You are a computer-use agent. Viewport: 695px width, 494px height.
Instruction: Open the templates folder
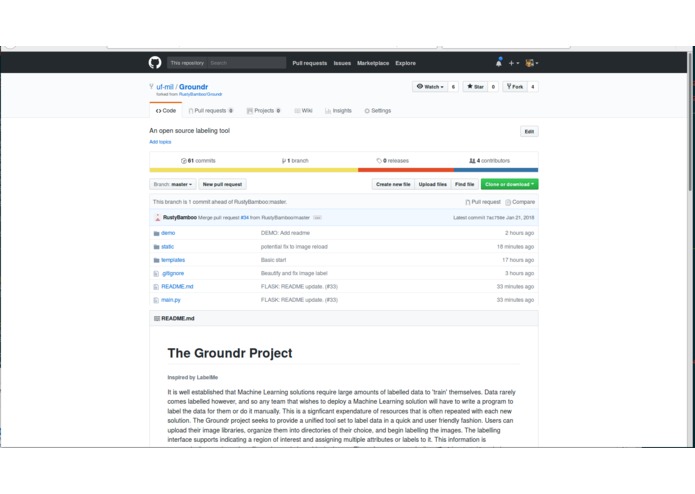(173, 260)
